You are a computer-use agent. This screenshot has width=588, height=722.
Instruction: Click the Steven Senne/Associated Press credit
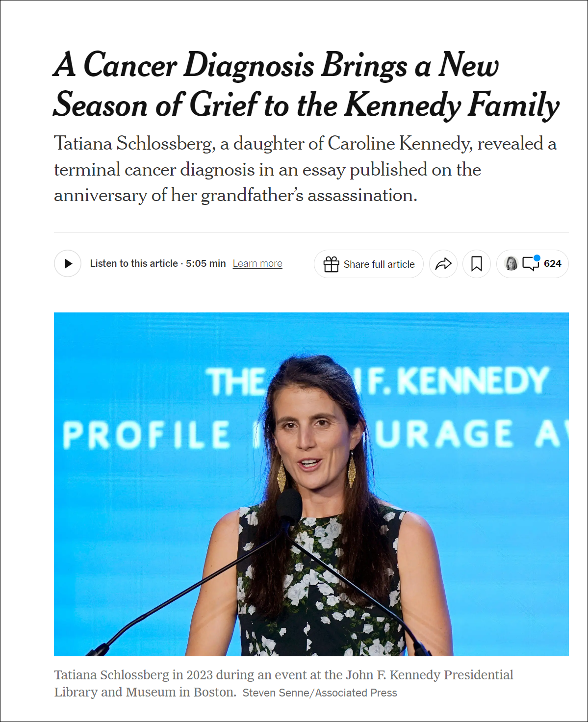tap(320, 693)
